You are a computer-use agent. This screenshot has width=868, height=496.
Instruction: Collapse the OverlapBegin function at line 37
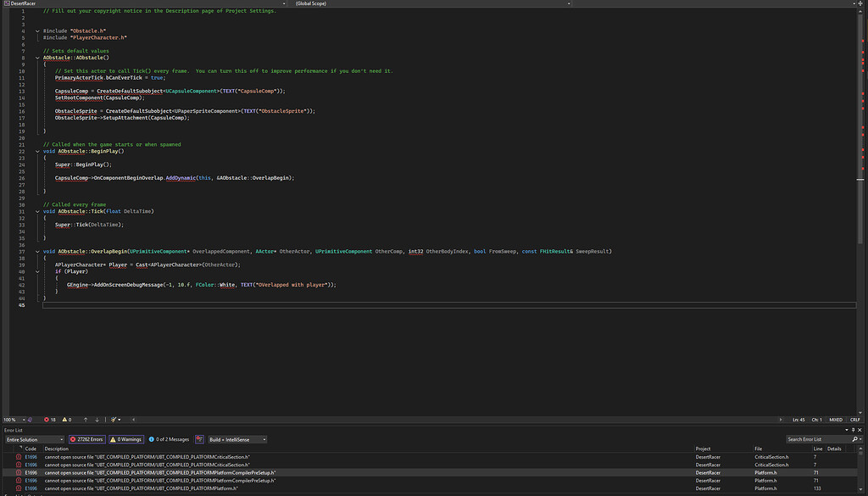(x=37, y=251)
